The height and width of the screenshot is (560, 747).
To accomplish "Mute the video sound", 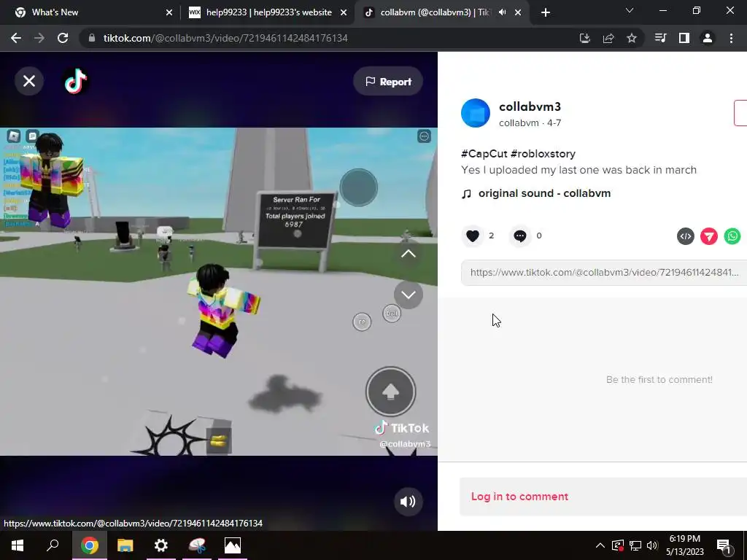I will 408,502.
